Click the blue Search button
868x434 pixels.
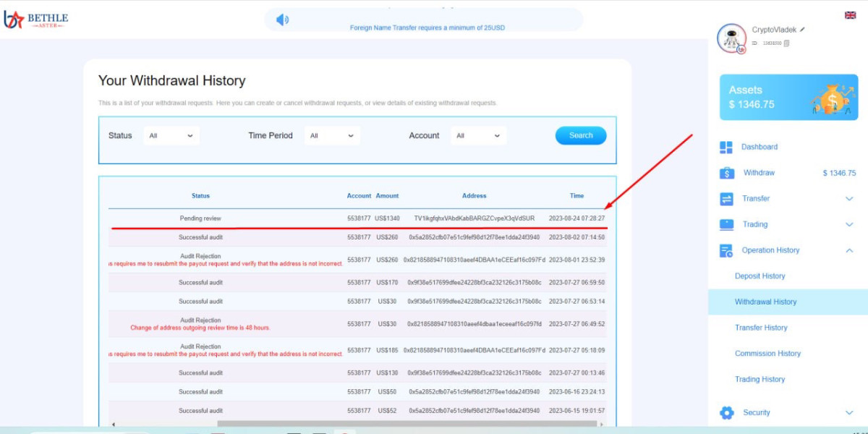point(580,136)
